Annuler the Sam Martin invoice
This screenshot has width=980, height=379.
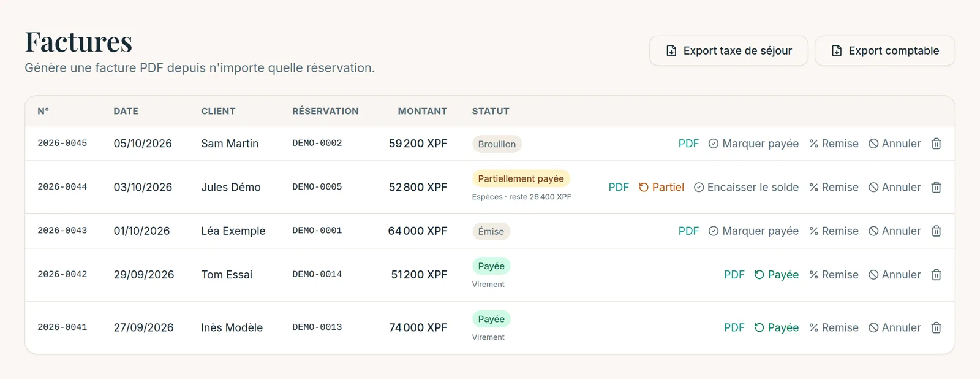click(x=895, y=144)
